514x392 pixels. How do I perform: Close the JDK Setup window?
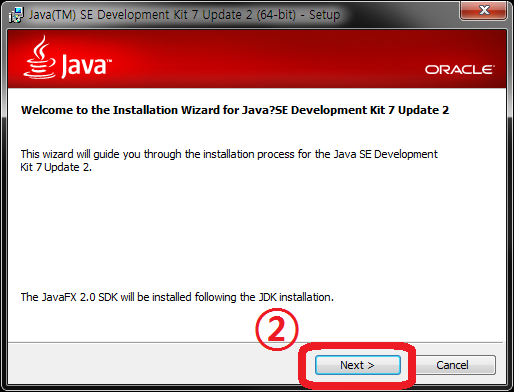click(x=484, y=10)
